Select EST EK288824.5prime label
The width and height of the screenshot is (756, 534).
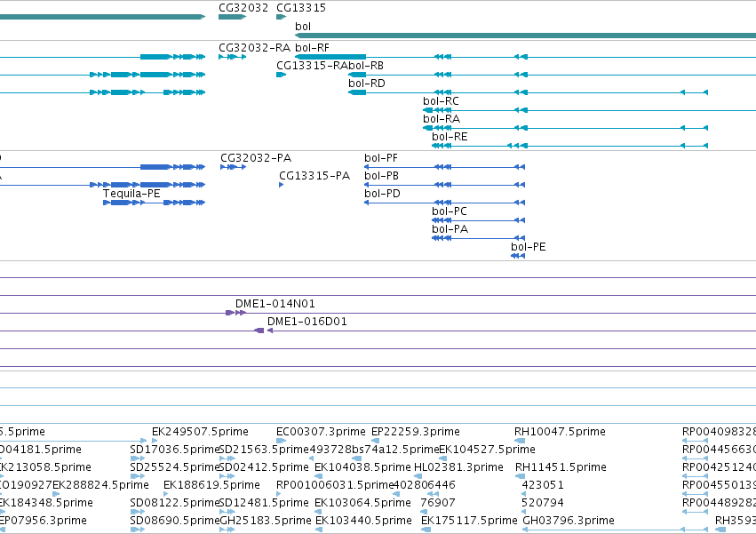pyautogui.click(x=100, y=485)
